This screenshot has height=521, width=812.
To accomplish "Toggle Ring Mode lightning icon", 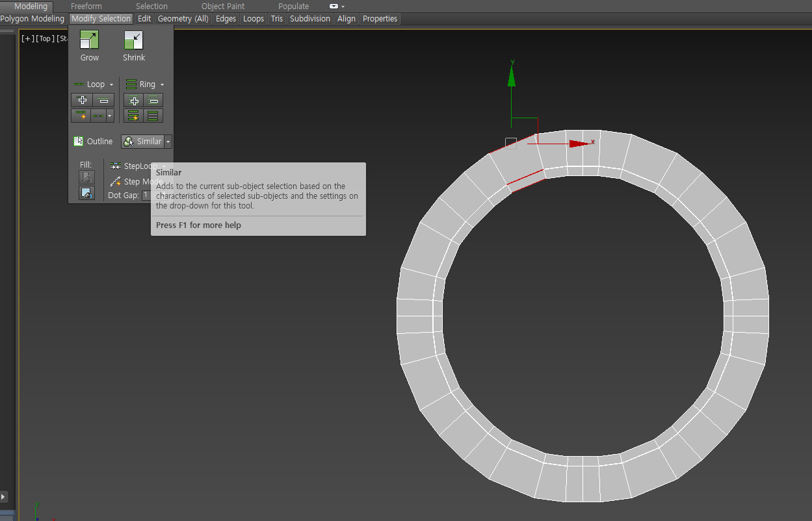I will pos(134,116).
